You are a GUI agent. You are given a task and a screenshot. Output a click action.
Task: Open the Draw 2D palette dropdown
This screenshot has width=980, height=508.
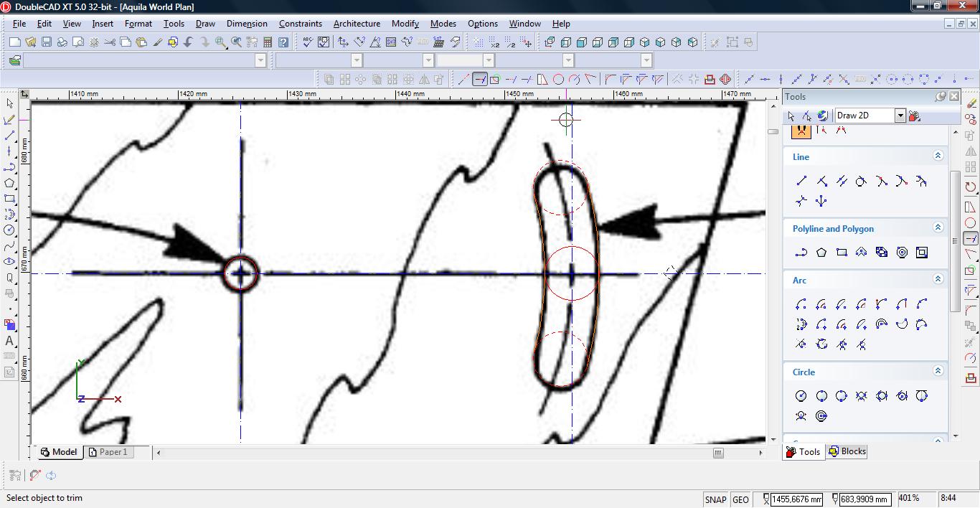(900, 116)
